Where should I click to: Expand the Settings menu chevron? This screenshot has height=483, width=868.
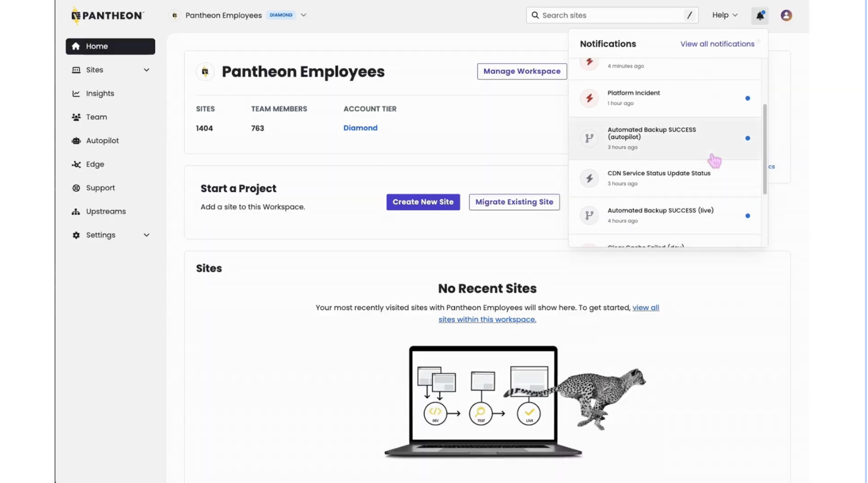[x=146, y=235]
